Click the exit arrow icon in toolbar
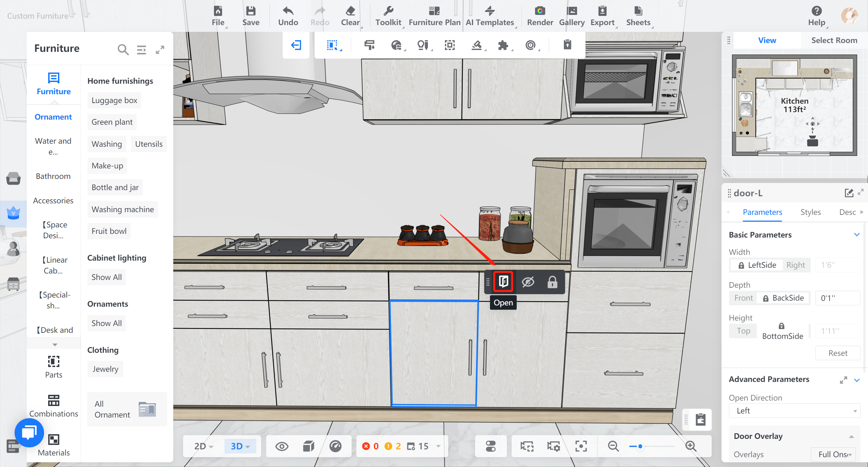868x467 pixels. (x=296, y=45)
